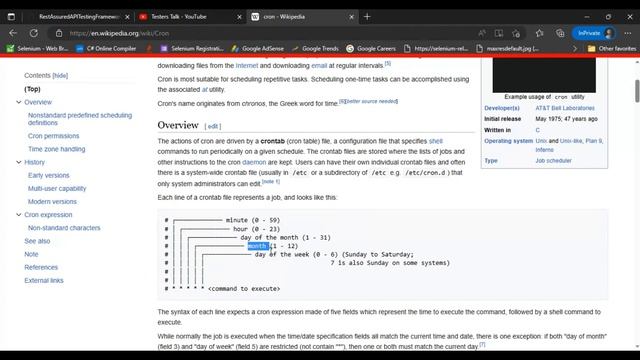Viewport: 640px width, 360px height.
Task: Jump to External links in contents
Action: click(44, 280)
